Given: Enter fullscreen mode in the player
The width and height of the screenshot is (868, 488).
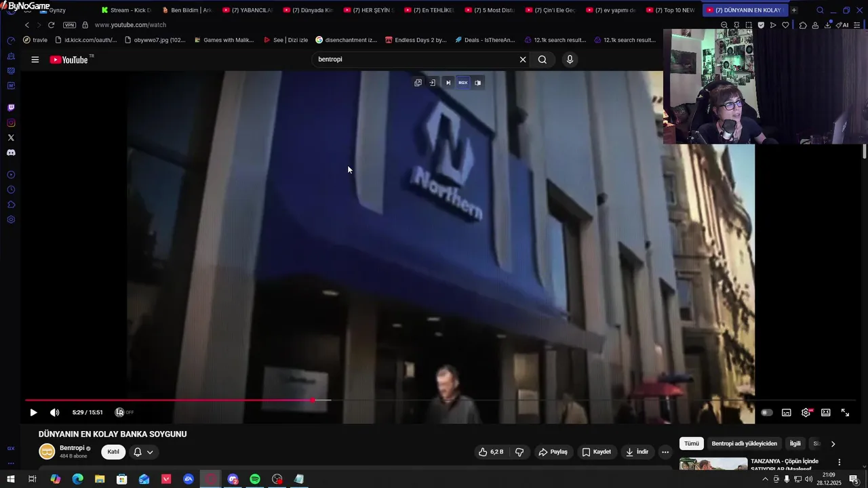Looking at the screenshot, I should 846,412.
